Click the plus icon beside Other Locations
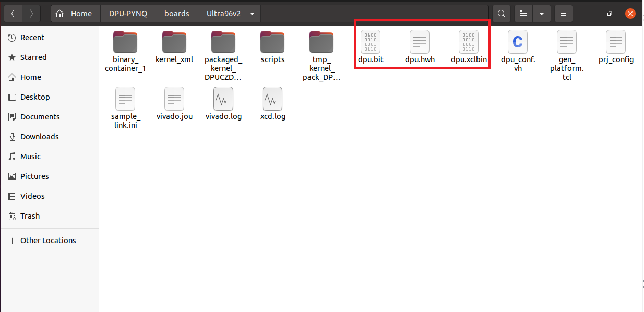This screenshot has width=644, height=312. (12, 241)
